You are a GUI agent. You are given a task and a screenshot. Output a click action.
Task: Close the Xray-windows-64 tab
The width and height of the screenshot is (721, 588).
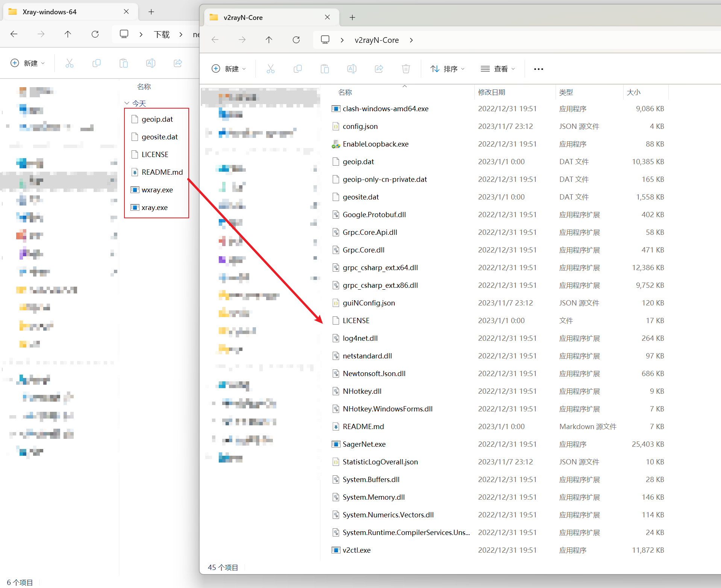click(x=126, y=12)
